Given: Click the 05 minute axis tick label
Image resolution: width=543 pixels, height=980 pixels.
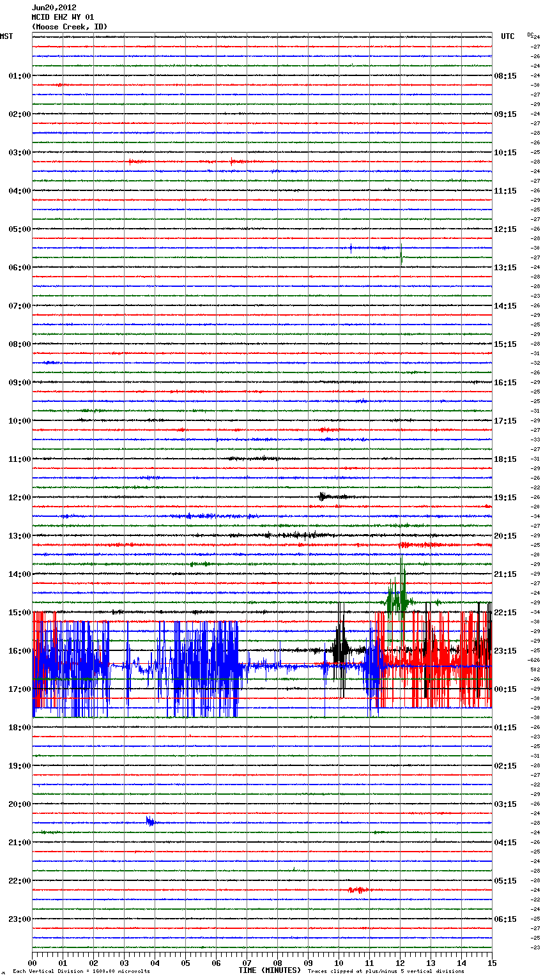Looking at the screenshot, I should coord(186,963).
